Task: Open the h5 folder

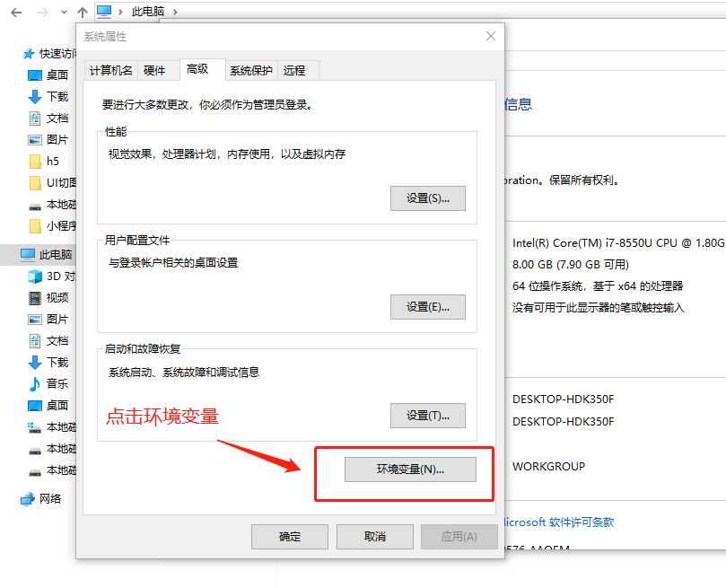Action: tap(51, 161)
